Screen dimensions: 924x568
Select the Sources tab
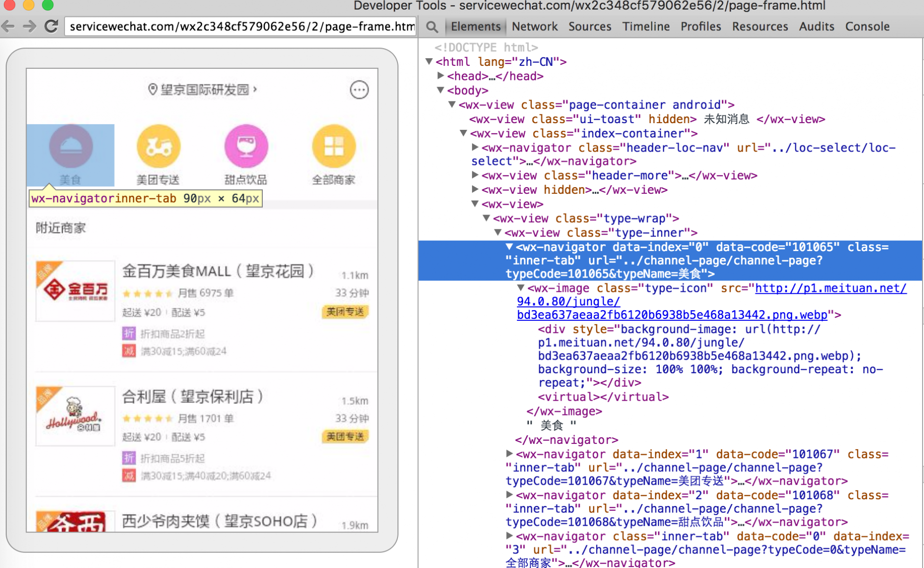(590, 26)
